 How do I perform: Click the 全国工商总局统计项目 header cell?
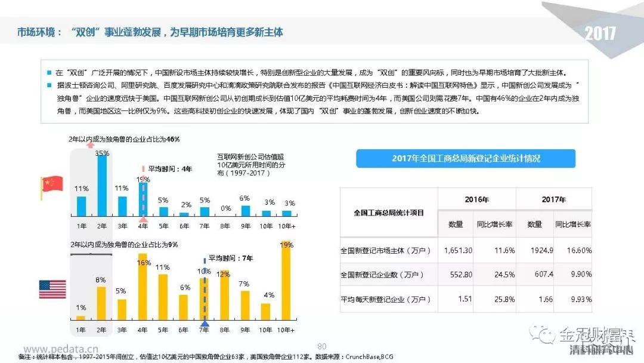tap(389, 213)
